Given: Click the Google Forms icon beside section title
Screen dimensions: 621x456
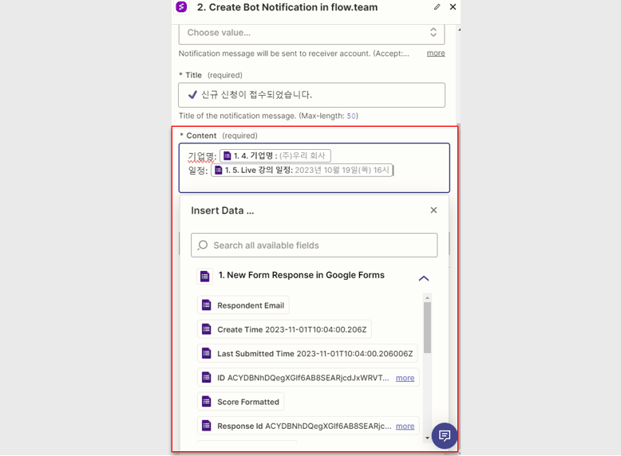Looking at the screenshot, I should (205, 276).
